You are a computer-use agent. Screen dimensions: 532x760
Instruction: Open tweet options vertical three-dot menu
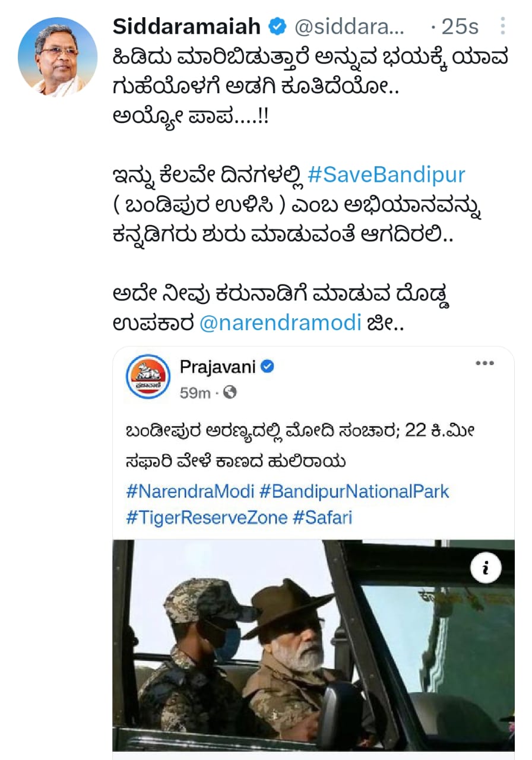(x=502, y=27)
